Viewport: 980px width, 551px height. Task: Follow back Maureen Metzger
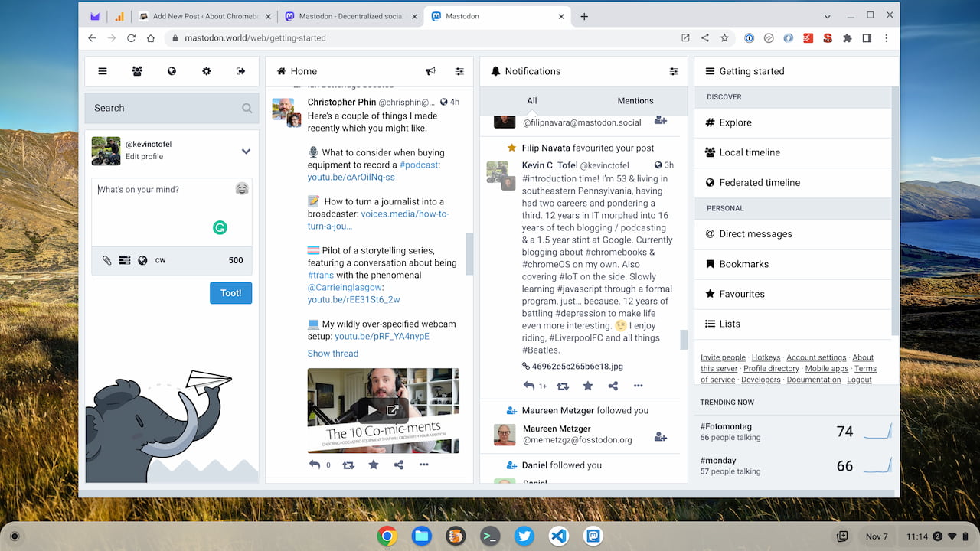pyautogui.click(x=660, y=436)
